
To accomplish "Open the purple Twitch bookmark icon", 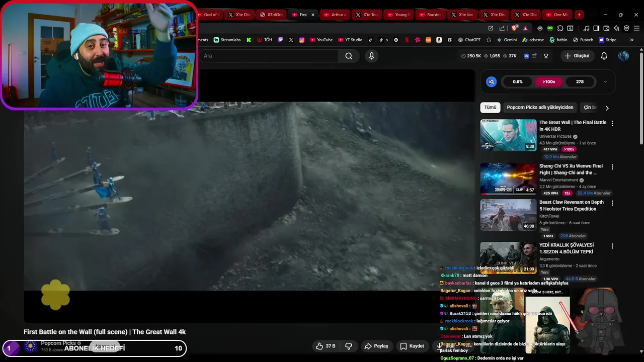I will coord(281,40).
